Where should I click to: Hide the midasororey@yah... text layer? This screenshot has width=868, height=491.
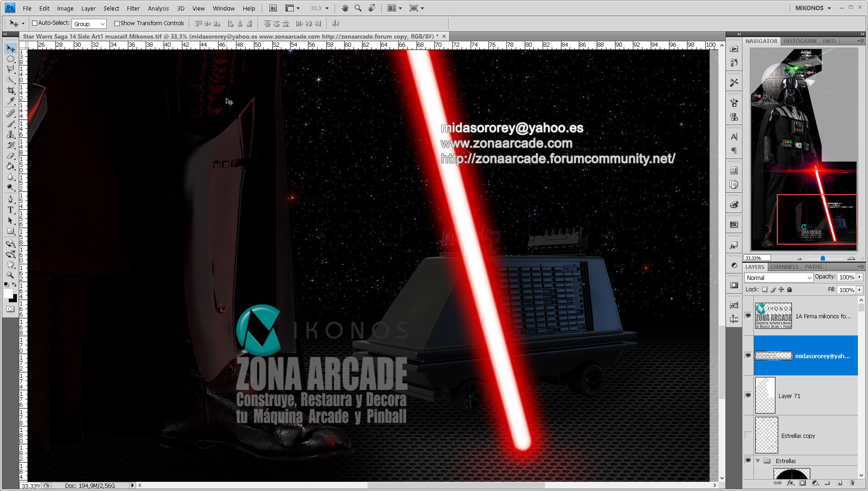point(748,355)
